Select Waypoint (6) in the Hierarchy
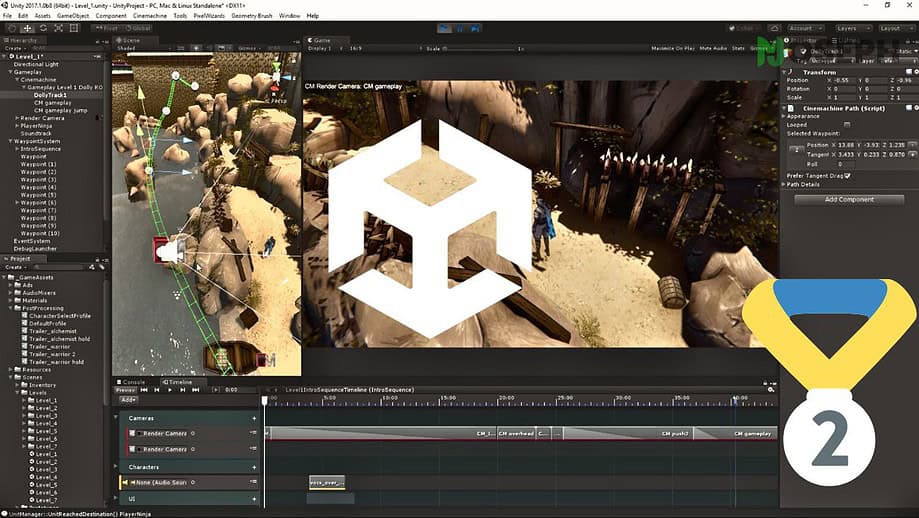Screen dimensions: 919x518 coord(38,203)
